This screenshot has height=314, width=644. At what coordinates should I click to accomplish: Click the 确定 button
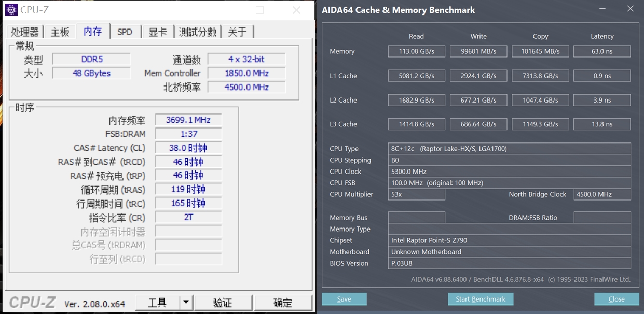[x=283, y=303]
